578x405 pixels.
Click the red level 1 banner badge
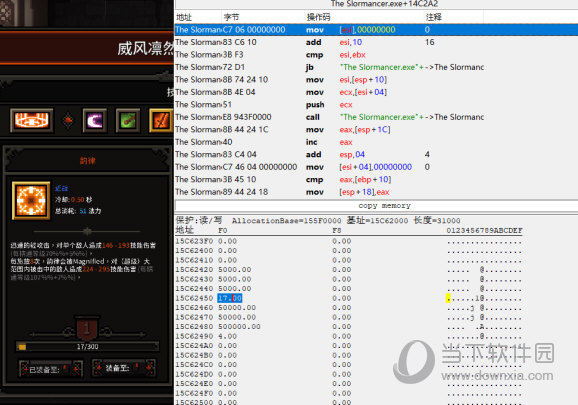pyautogui.click(x=87, y=328)
